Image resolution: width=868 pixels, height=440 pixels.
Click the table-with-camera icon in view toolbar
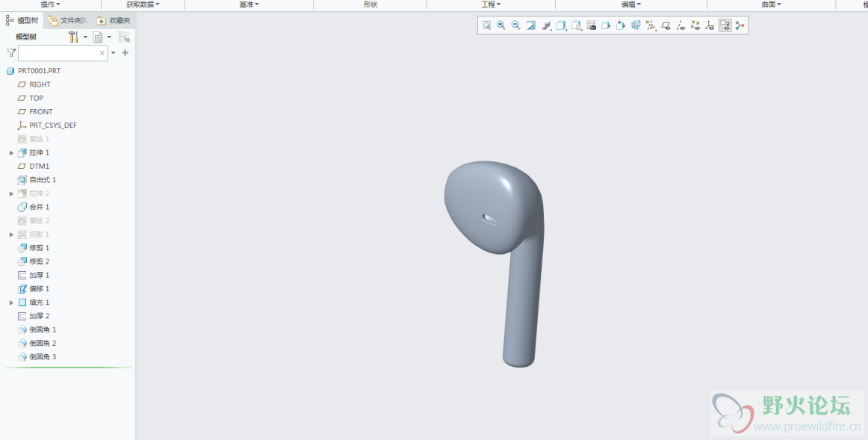click(x=591, y=25)
